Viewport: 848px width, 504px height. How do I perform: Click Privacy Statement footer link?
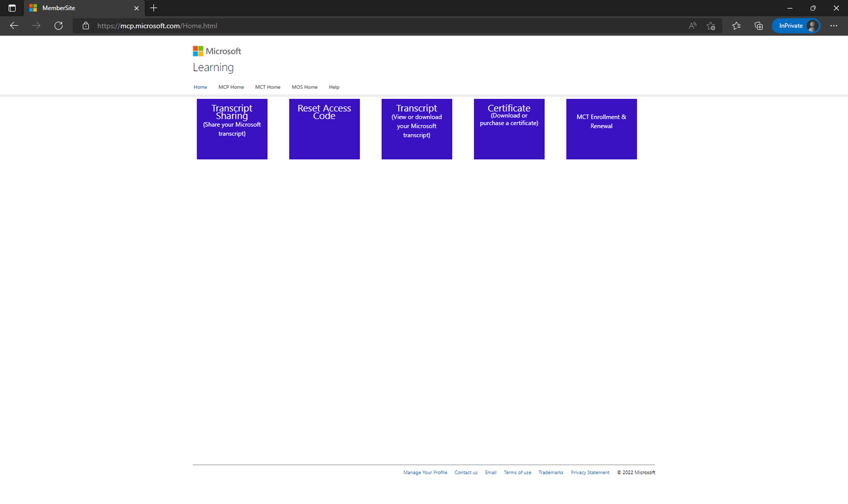click(590, 472)
